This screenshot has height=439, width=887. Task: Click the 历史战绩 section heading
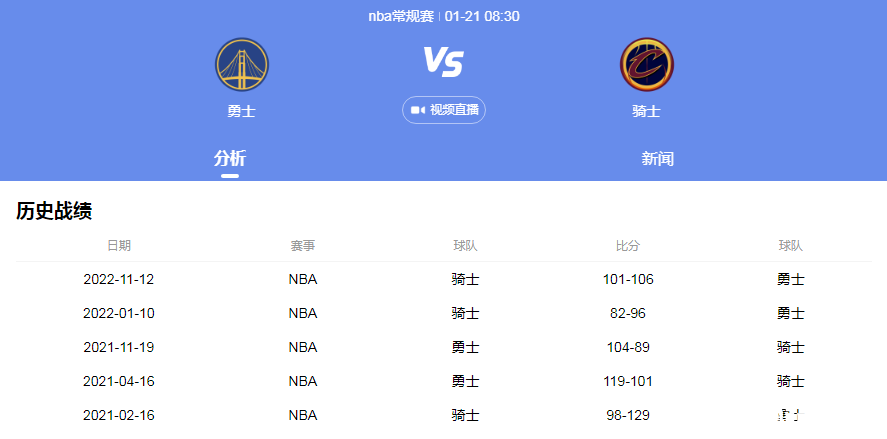tap(54, 211)
